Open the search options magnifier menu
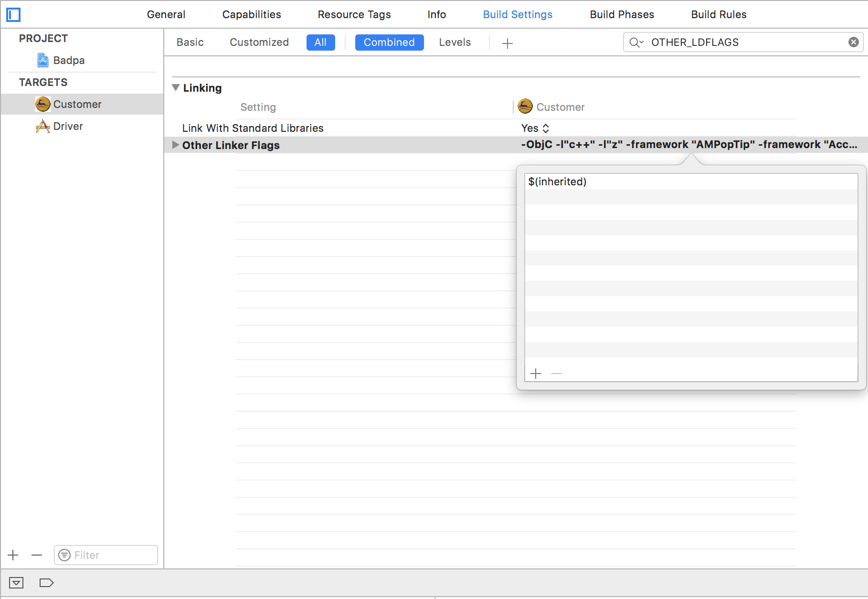The image size is (868, 599). pos(636,43)
